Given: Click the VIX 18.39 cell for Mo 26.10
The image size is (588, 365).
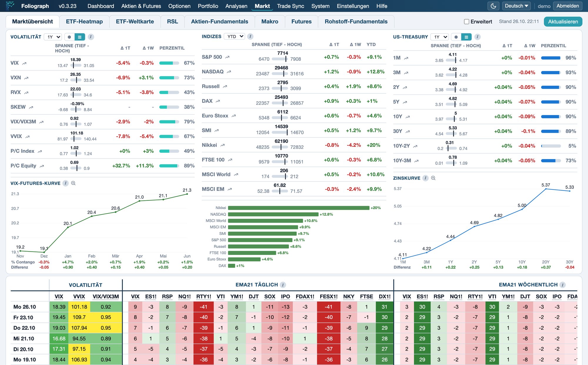Looking at the screenshot, I should click(59, 307).
